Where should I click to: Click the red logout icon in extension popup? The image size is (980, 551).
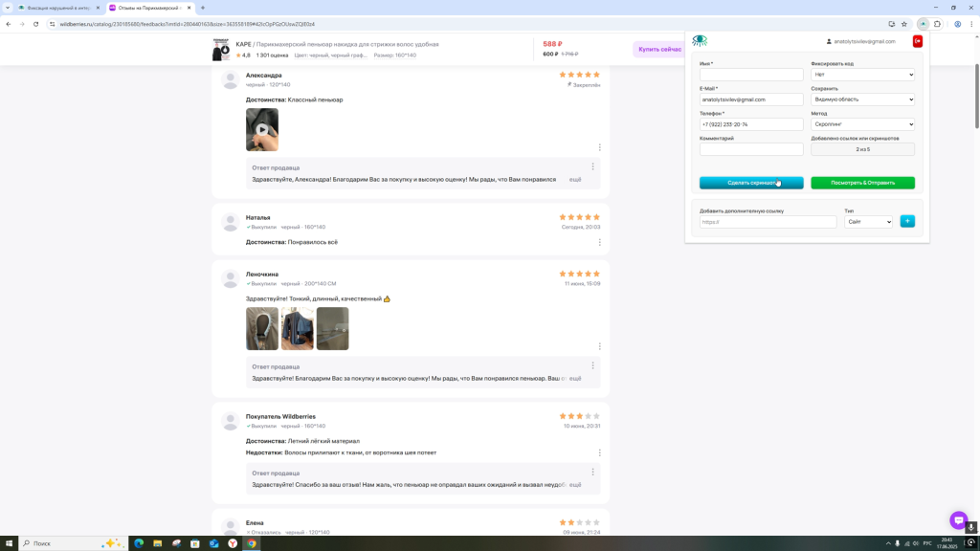[x=917, y=41]
